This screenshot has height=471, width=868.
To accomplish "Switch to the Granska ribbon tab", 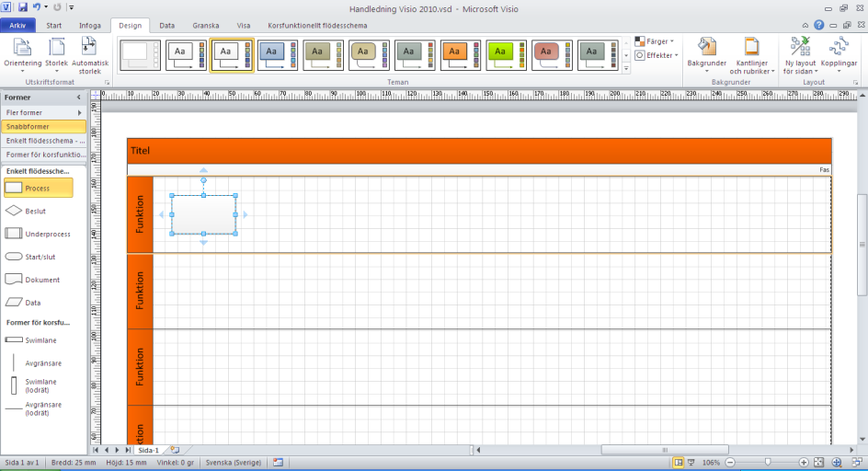I will point(205,26).
